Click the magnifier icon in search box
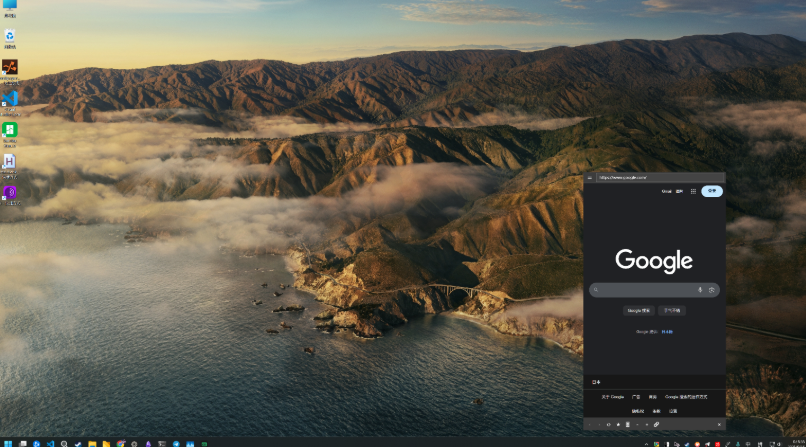The height and width of the screenshot is (447, 806). click(596, 290)
